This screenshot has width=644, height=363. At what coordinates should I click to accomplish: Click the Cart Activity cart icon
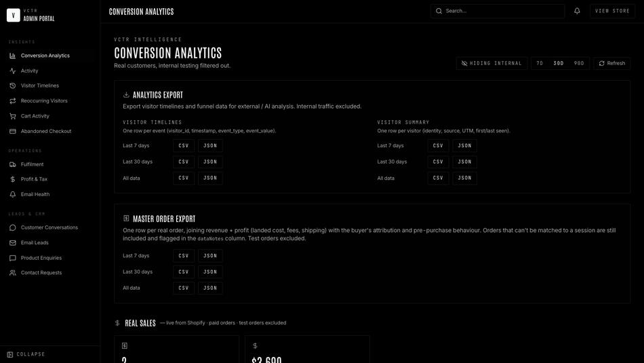click(13, 116)
